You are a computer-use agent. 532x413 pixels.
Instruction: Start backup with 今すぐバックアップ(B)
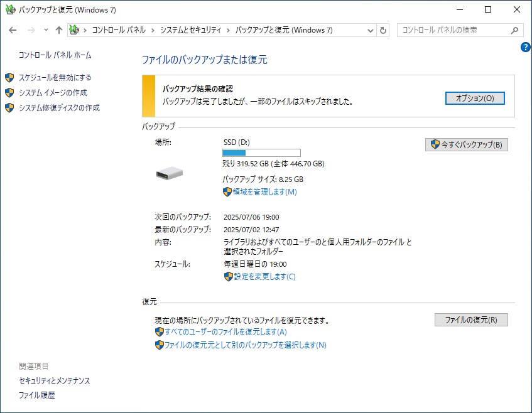[x=467, y=145]
